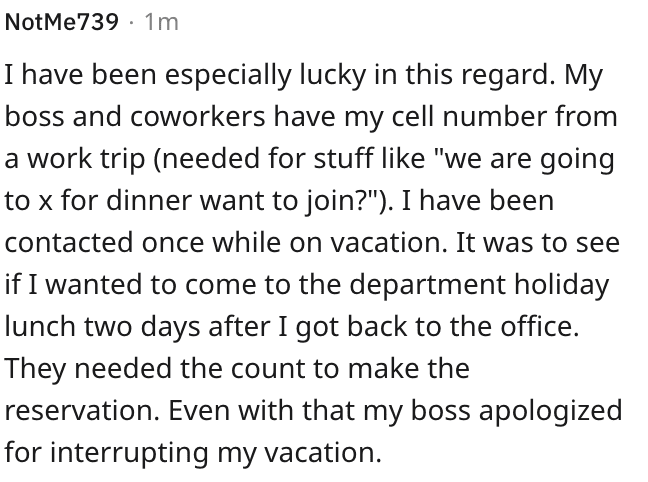Click the phrase "back to the office"
Viewport: 648px width, 482px height.
(x=462, y=327)
